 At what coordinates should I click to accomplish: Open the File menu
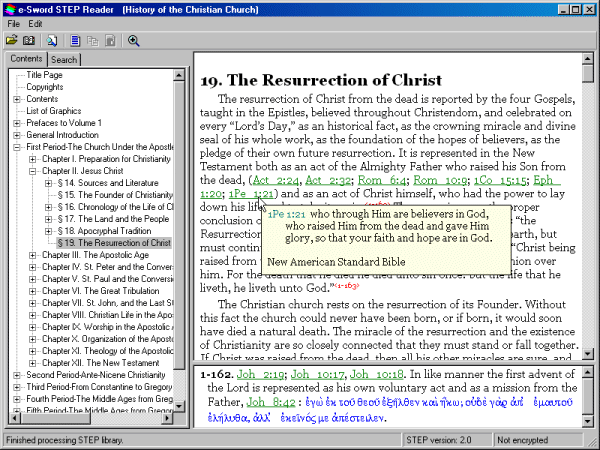pyautogui.click(x=13, y=24)
